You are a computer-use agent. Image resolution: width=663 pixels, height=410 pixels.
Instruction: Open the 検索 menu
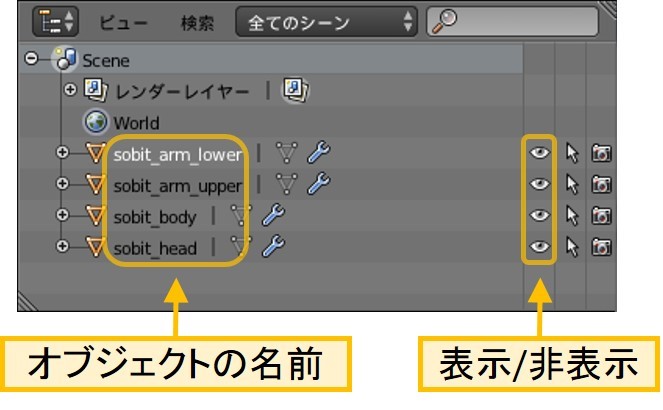coord(198,21)
